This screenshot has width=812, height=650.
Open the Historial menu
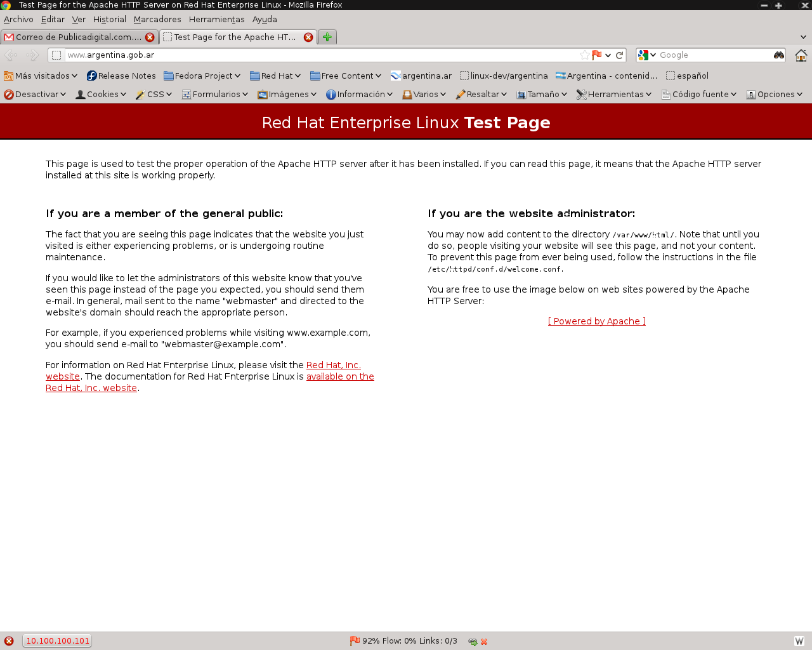coord(109,19)
